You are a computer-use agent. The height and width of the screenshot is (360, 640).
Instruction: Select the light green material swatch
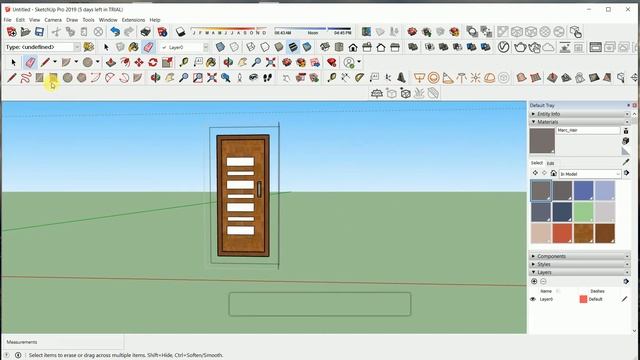[x=583, y=212]
